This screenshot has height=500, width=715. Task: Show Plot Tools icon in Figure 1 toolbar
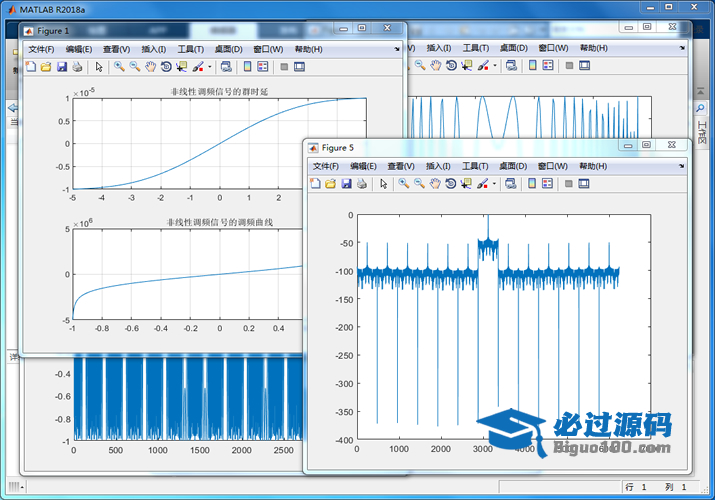[298, 67]
